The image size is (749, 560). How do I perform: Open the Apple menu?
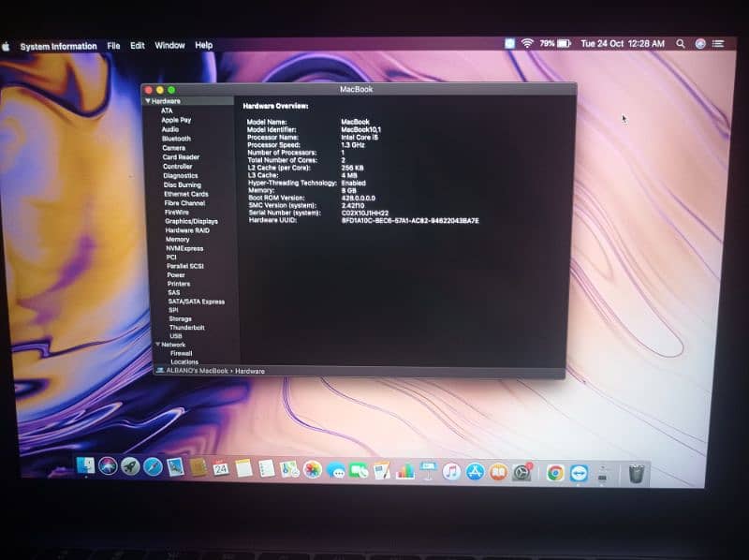[x=6, y=45]
